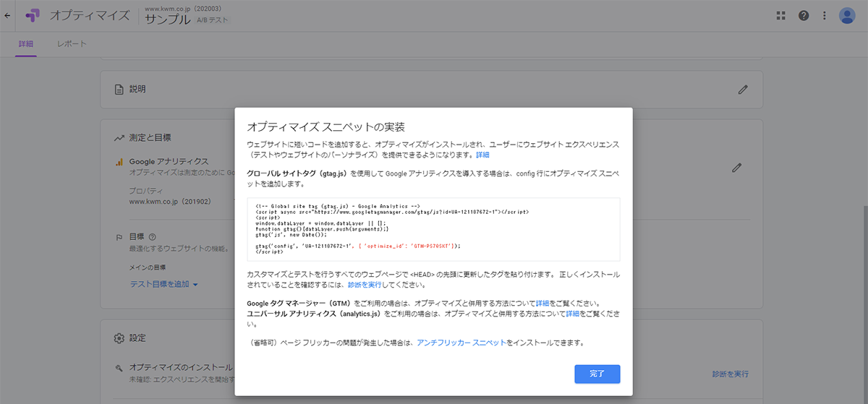Open the GTM 詳細 link
868x404 pixels.
[x=542, y=303]
